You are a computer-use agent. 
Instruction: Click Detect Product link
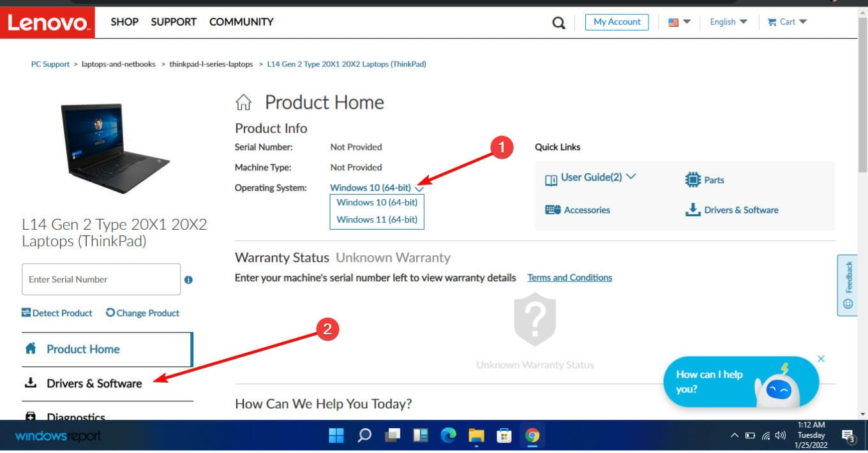coord(57,313)
